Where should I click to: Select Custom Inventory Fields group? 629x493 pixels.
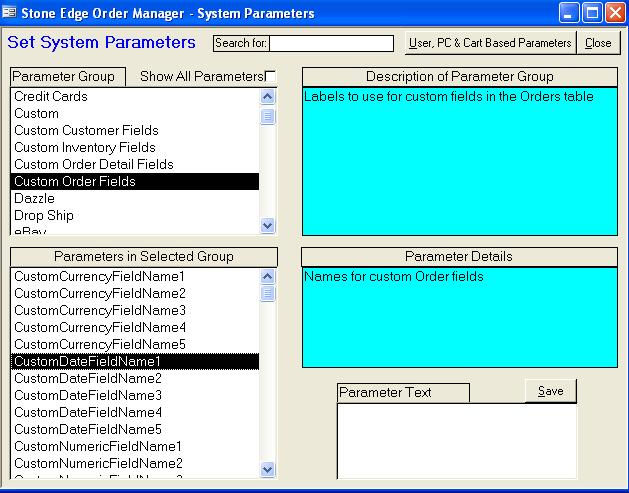tap(135, 147)
